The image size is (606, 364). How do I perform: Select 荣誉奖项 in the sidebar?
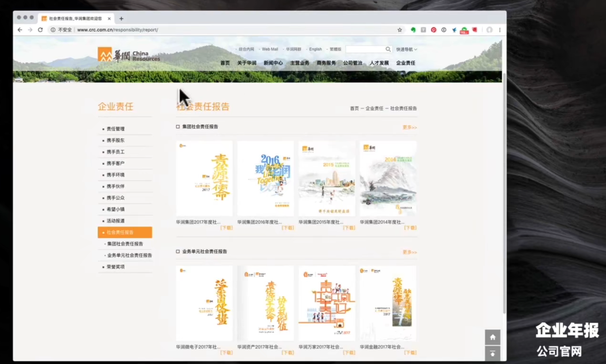tap(115, 267)
